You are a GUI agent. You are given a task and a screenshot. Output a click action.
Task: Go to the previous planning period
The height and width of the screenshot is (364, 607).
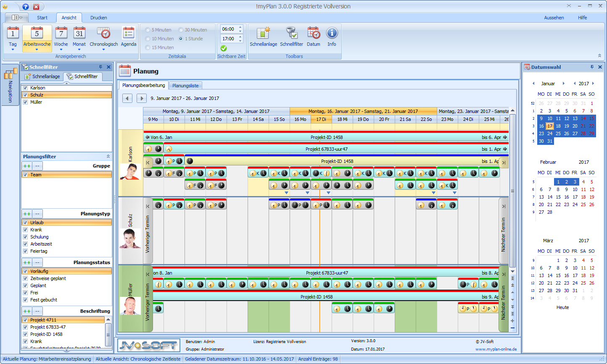pyautogui.click(x=127, y=98)
